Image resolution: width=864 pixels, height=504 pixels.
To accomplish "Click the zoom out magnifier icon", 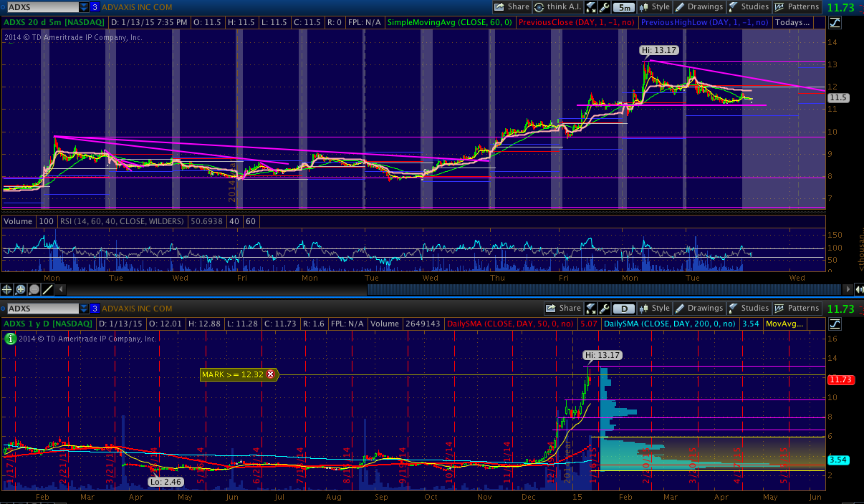I will click(x=34, y=290).
